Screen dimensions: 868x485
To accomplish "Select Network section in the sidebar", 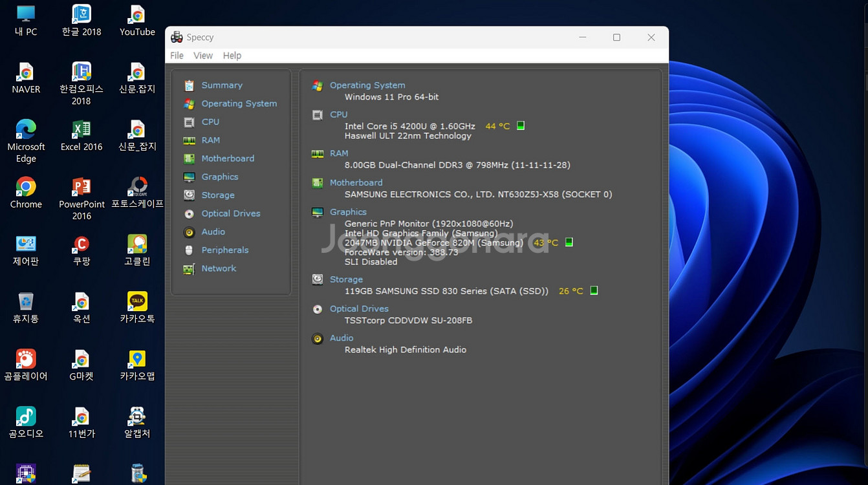I will (x=219, y=268).
